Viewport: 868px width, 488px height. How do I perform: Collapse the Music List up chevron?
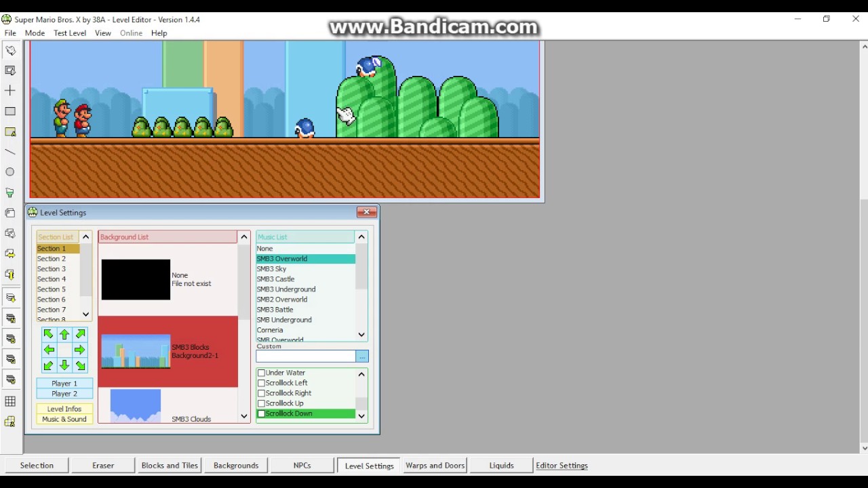pos(361,237)
